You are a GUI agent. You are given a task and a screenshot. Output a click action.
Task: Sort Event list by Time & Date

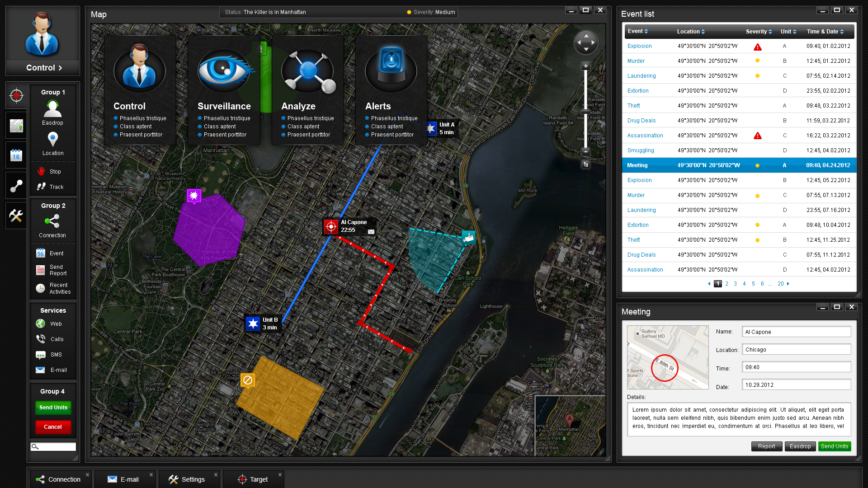tap(825, 32)
